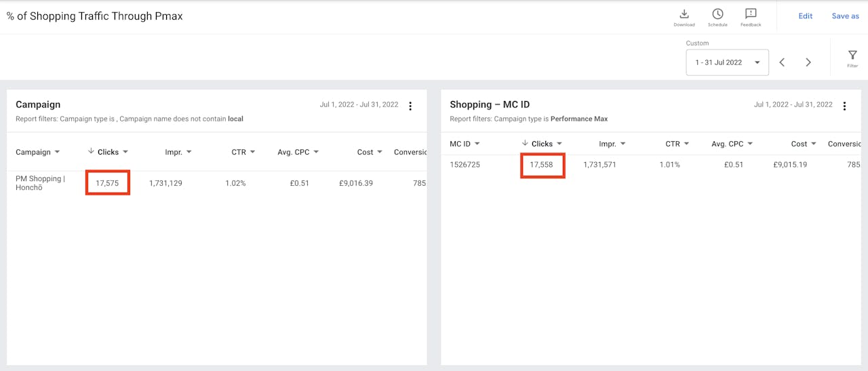
Task: Go to previous date range arrow
Action: coord(782,62)
